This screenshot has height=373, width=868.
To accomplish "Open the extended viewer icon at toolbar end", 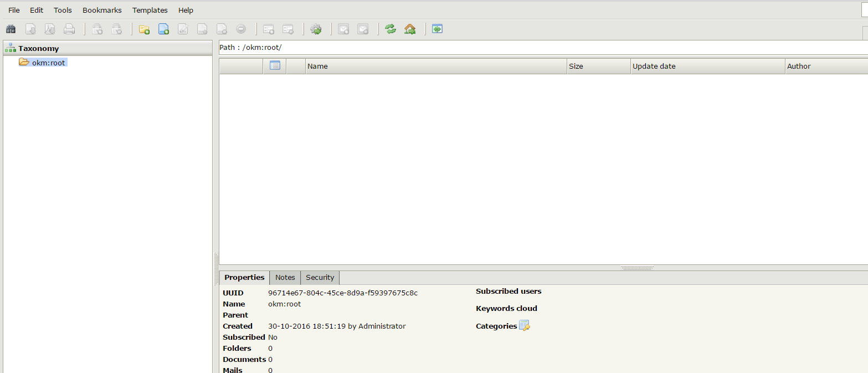I will tap(437, 29).
